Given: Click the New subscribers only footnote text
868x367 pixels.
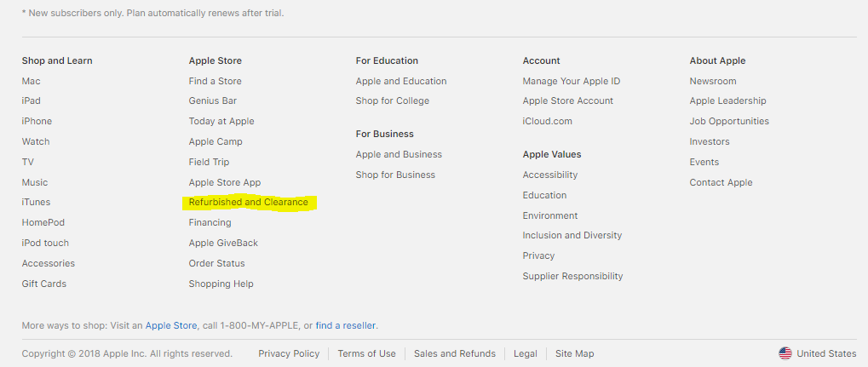Looking at the screenshot, I should coord(152,13).
